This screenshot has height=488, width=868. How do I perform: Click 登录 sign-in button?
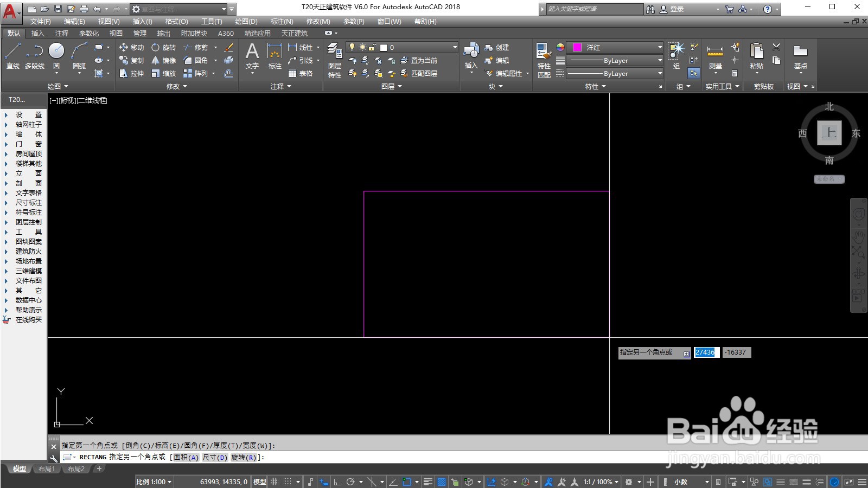coord(672,9)
